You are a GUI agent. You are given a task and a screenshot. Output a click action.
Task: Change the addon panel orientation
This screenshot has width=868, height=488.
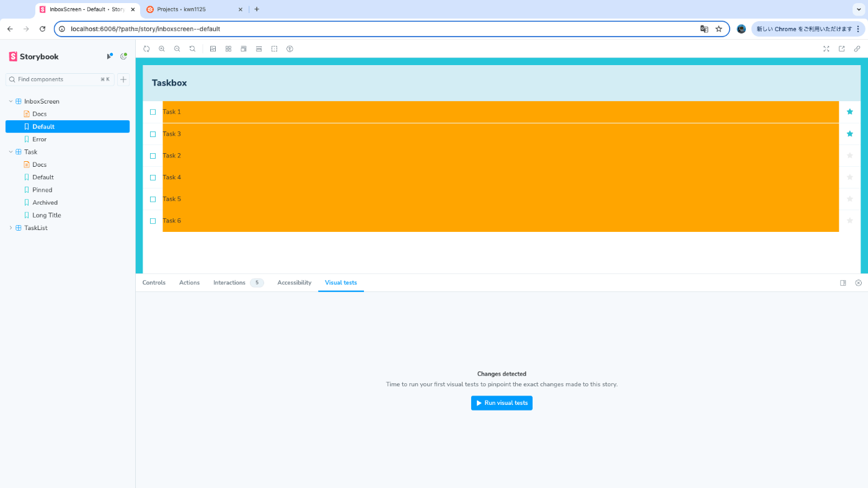click(843, 283)
